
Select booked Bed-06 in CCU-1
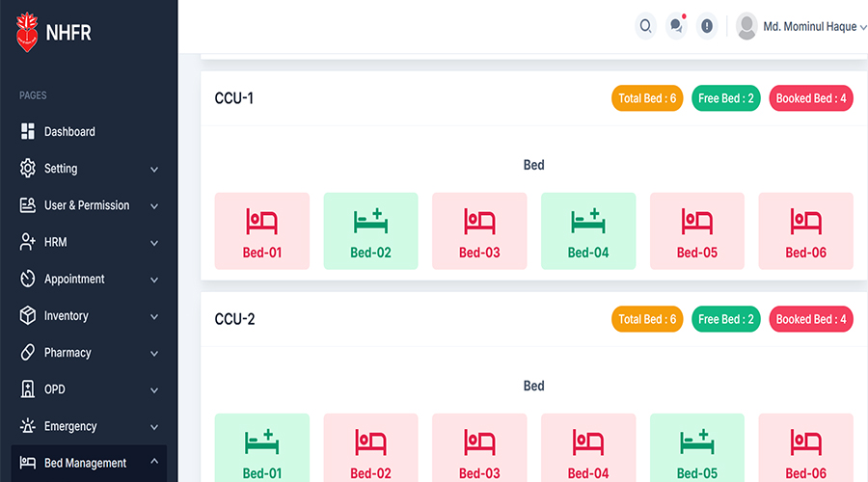pos(805,230)
